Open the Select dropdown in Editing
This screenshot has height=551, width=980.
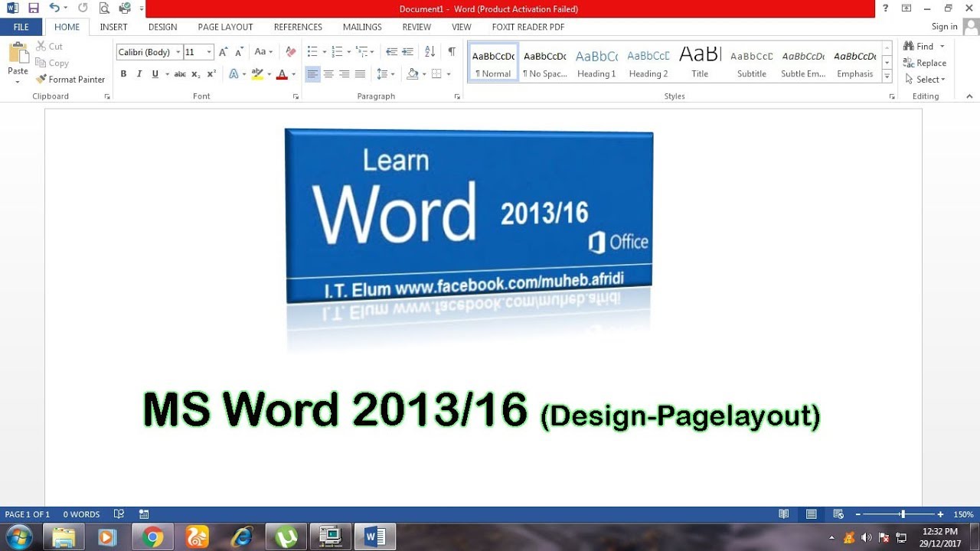[x=925, y=80]
